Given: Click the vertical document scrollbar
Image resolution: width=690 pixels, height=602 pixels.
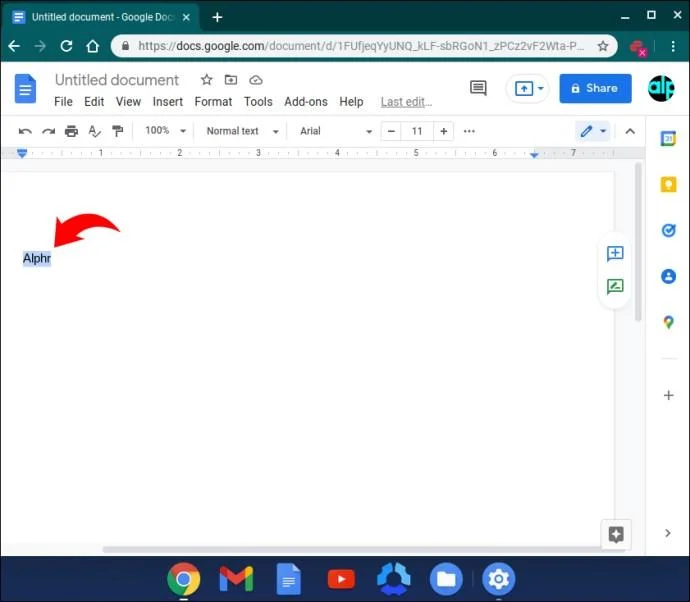Looking at the screenshot, I should [639, 242].
